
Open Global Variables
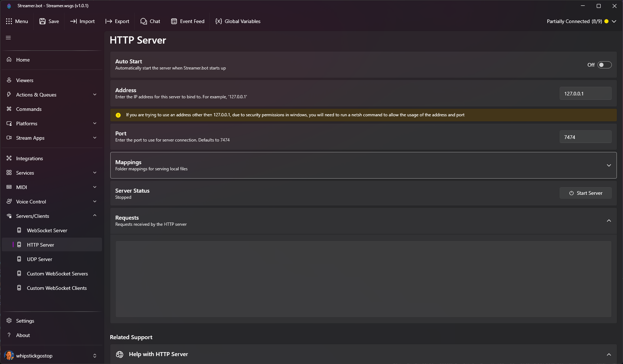238,21
